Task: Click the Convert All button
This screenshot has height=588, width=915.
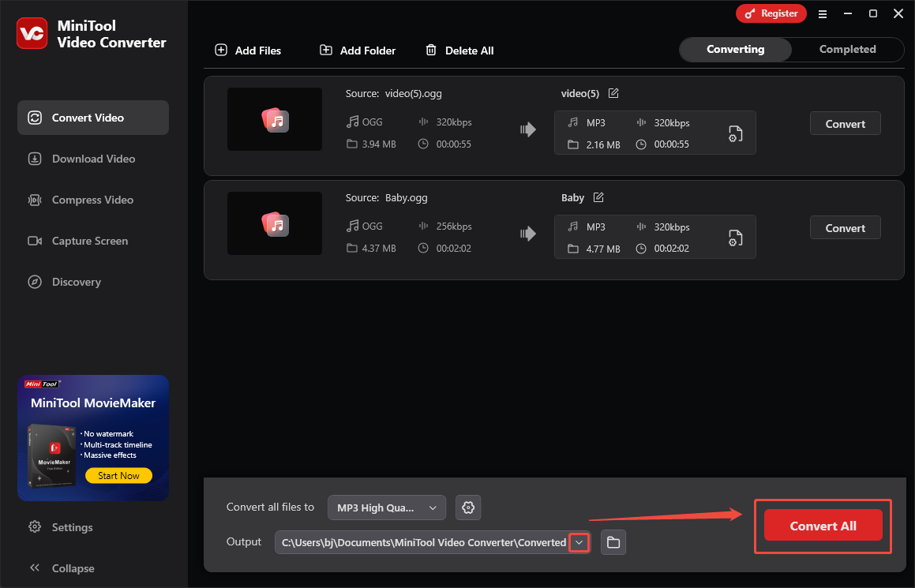Action: pos(823,526)
